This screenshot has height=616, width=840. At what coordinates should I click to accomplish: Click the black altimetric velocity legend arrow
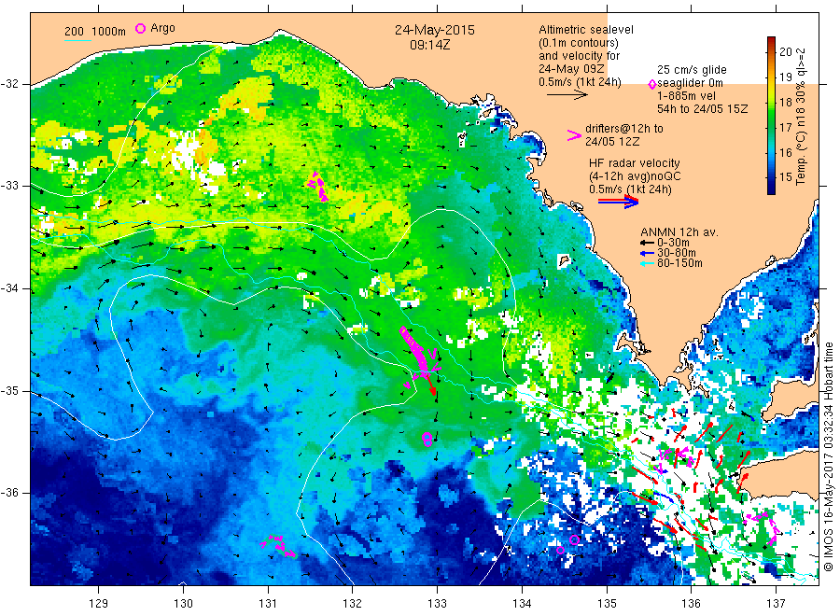click(567, 95)
